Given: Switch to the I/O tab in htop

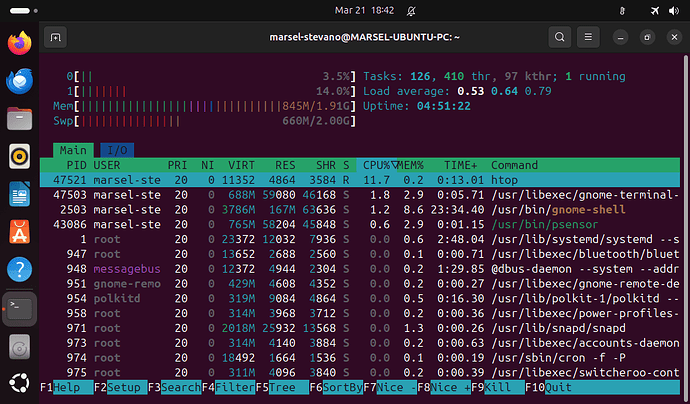Looking at the screenshot, I should click(x=115, y=150).
